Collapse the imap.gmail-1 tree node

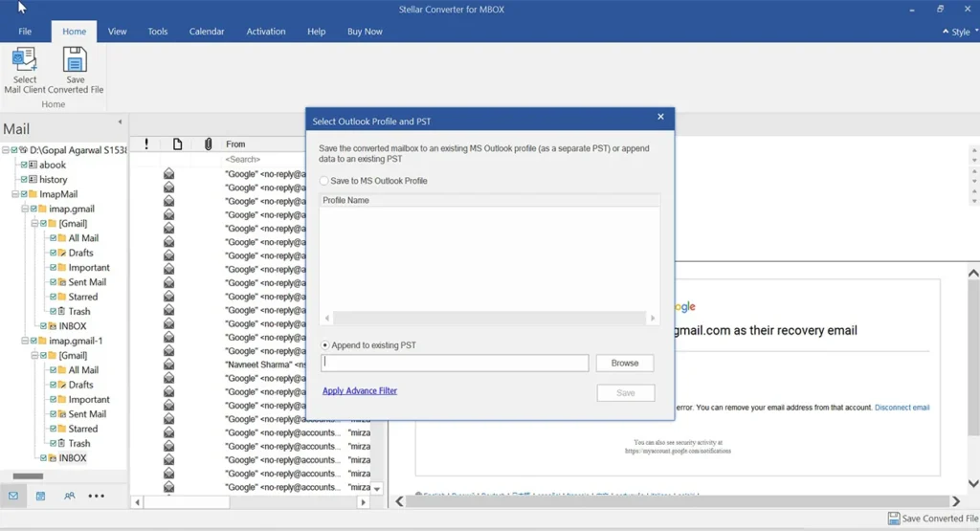click(24, 341)
